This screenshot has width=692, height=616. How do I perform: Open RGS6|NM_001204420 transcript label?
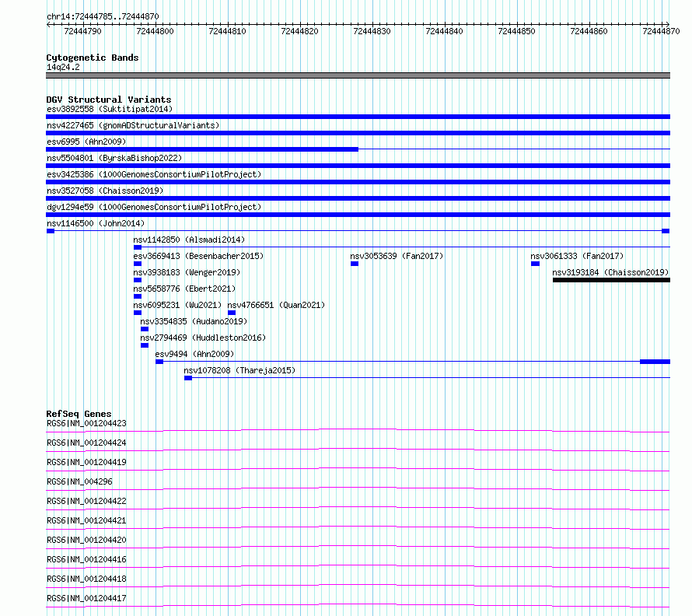[x=86, y=540]
